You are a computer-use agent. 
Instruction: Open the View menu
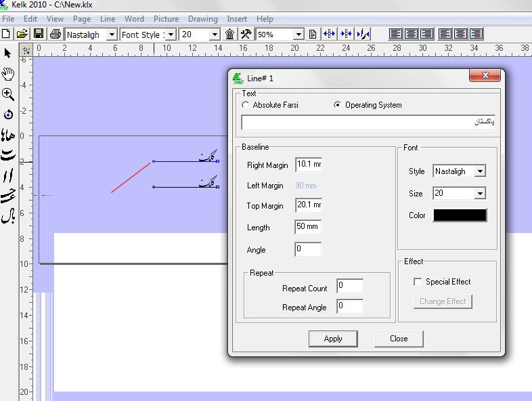pyautogui.click(x=55, y=19)
